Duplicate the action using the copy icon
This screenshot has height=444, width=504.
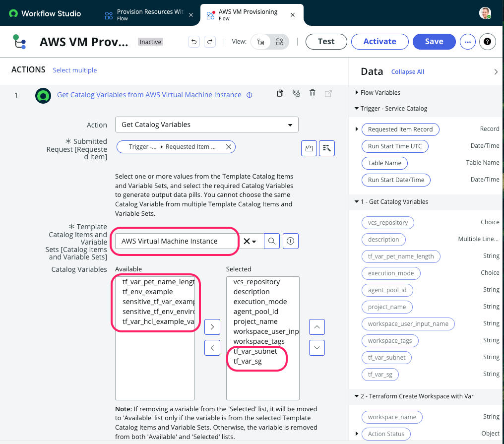click(x=280, y=93)
